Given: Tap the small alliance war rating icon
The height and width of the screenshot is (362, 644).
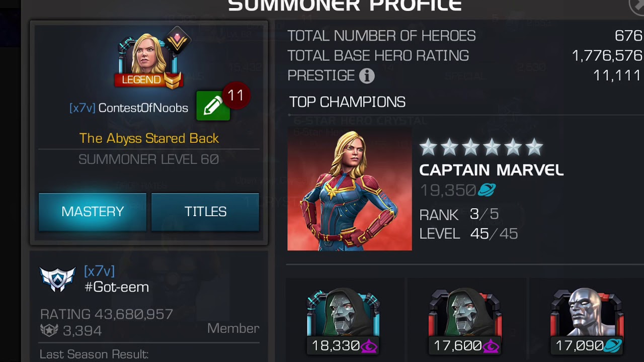Looking at the screenshot, I should [49, 330].
